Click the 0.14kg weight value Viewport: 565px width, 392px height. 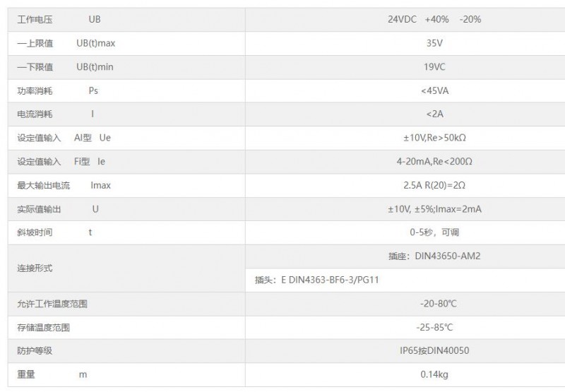(434, 375)
